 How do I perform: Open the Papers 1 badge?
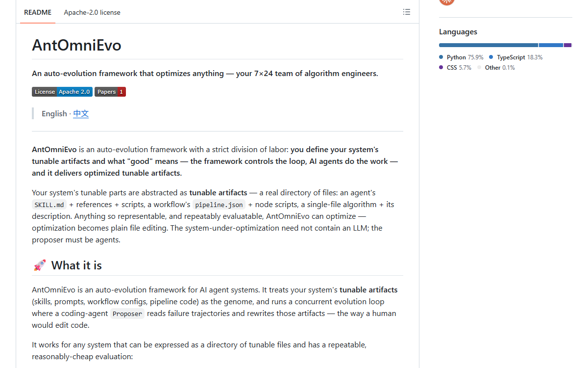coord(110,92)
